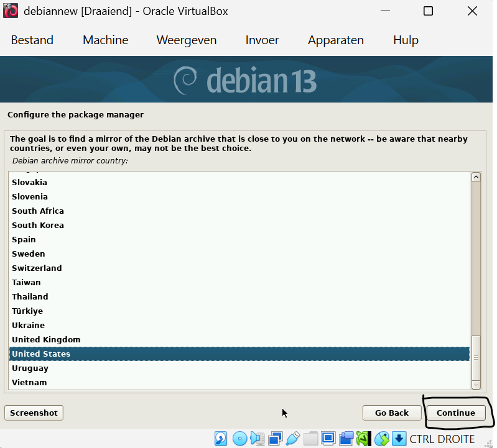Click the display monitor status icon
Image resolution: width=497 pixels, height=448 pixels.
pos(328,439)
